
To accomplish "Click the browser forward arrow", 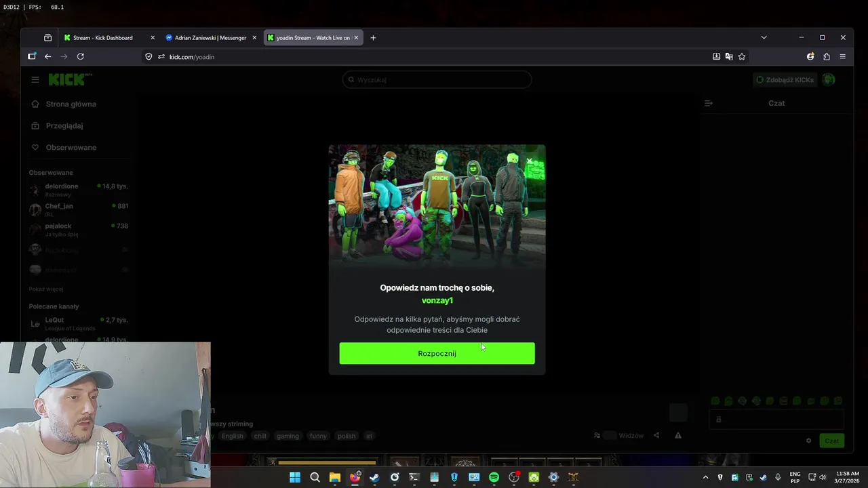I will (64, 57).
